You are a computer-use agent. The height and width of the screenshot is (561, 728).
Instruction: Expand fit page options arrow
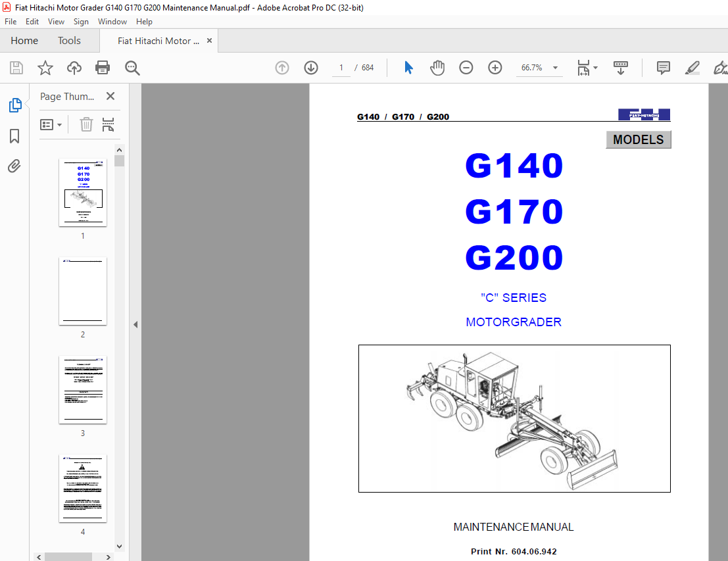pyautogui.click(x=596, y=68)
